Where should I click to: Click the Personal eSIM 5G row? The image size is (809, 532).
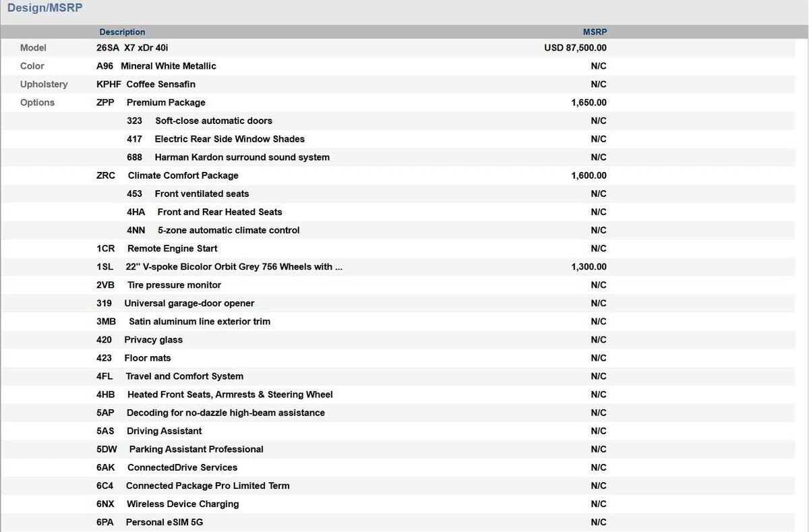164,522
